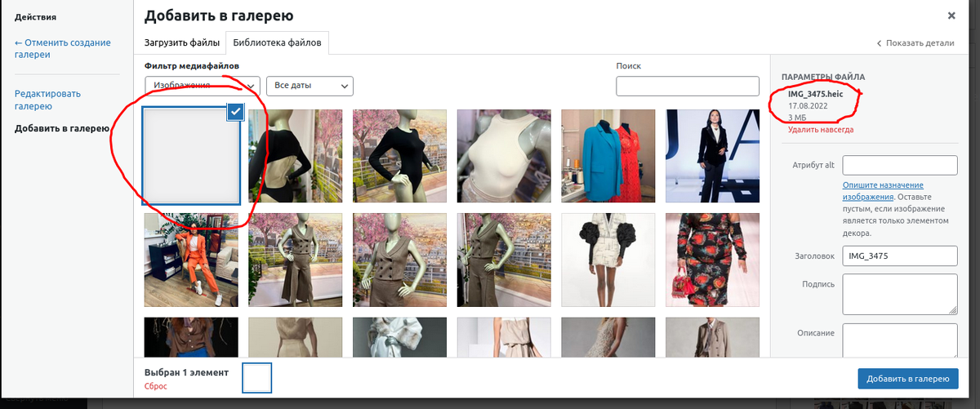Open the Изображения media type dropdown
The height and width of the screenshot is (409, 980).
203,85
